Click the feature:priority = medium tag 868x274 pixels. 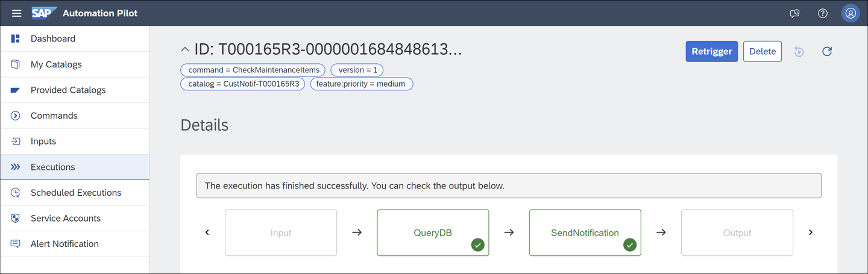point(362,84)
